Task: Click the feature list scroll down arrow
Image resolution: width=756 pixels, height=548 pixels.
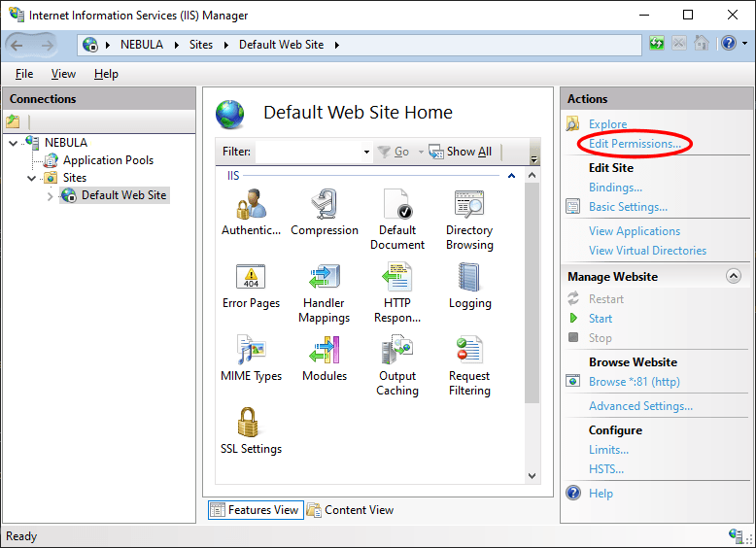Action: (x=532, y=476)
